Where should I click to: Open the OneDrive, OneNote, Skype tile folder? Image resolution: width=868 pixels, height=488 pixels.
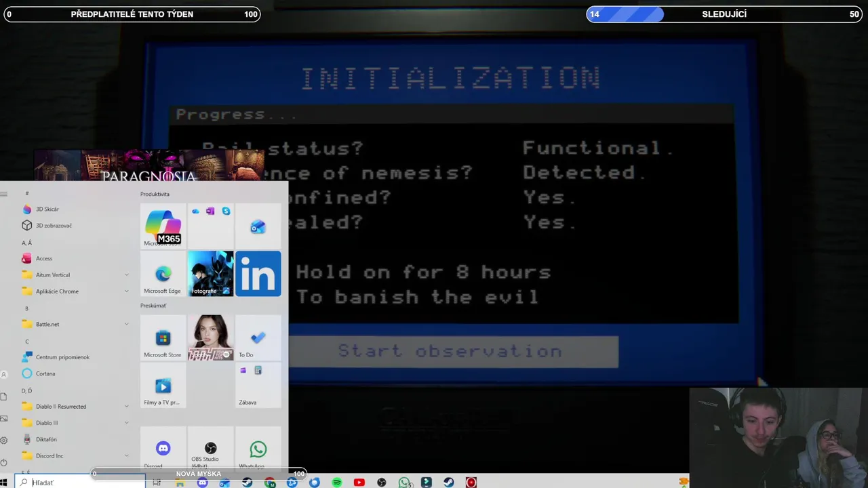210,226
